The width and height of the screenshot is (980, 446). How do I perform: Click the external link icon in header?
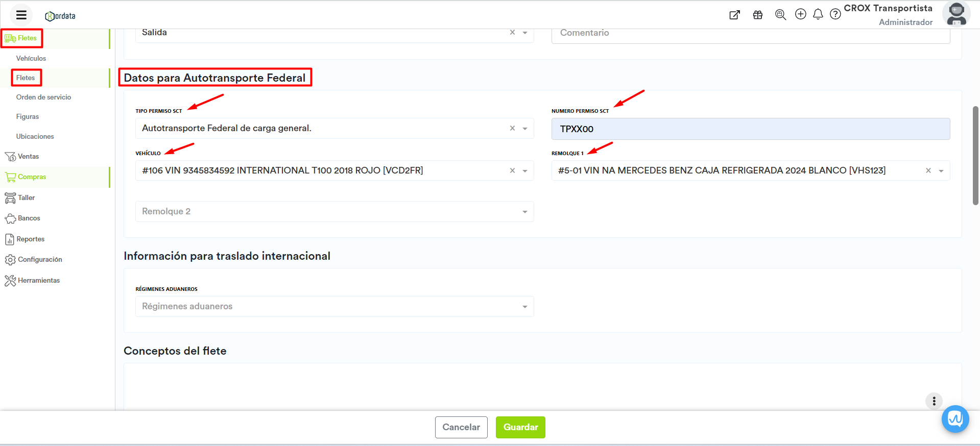coord(734,15)
